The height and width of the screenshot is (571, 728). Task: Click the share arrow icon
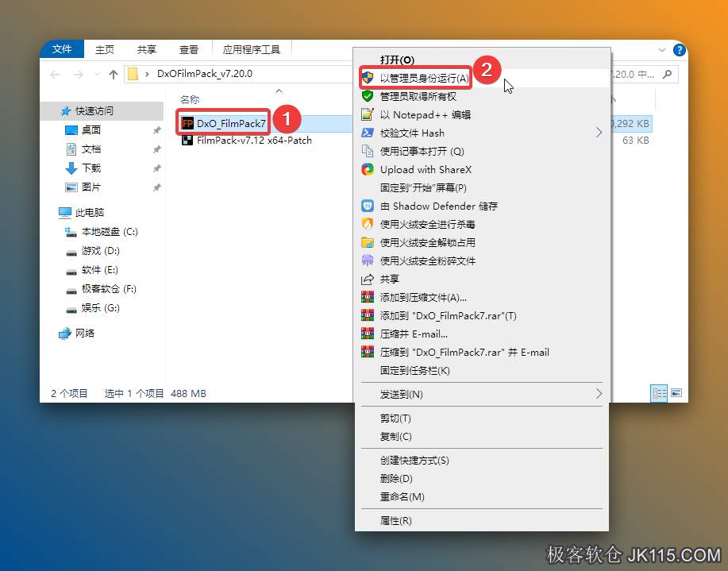(368, 279)
